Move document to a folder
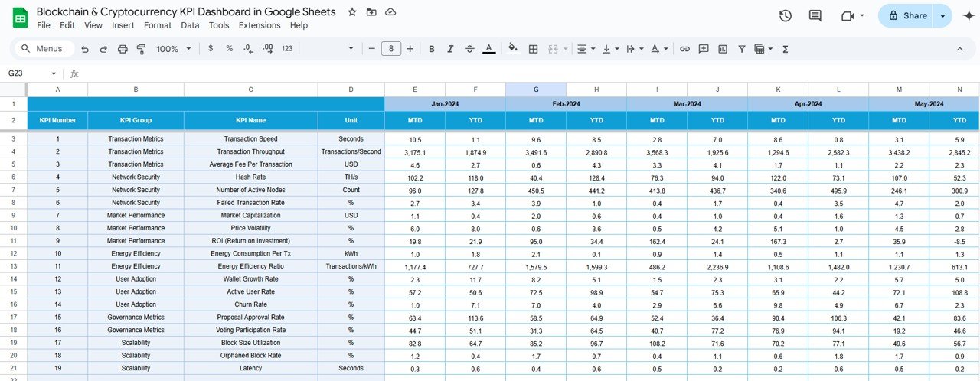Image resolution: width=980 pixels, height=381 pixels. pos(371,12)
